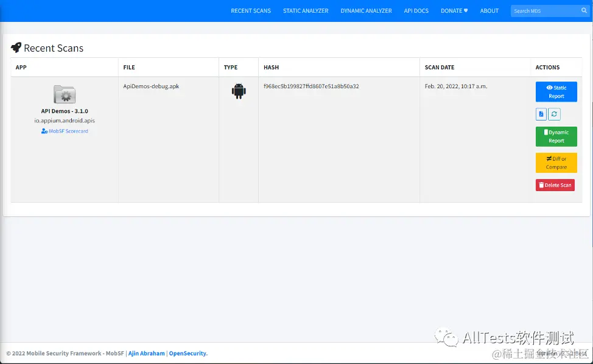593x364 pixels.
Task: Open Dynamic Analyzer from navbar
Action: click(x=366, y=11)
